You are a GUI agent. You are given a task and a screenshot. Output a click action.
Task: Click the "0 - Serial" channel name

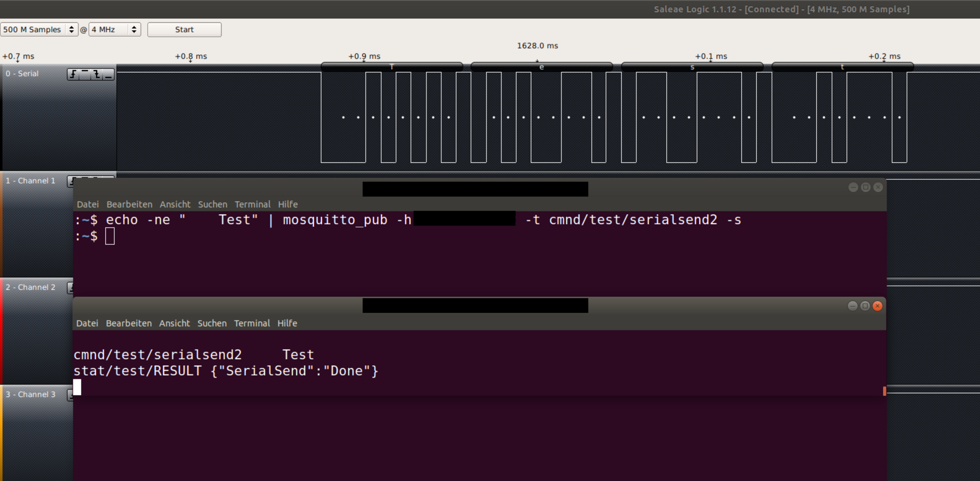pos(22,73)
